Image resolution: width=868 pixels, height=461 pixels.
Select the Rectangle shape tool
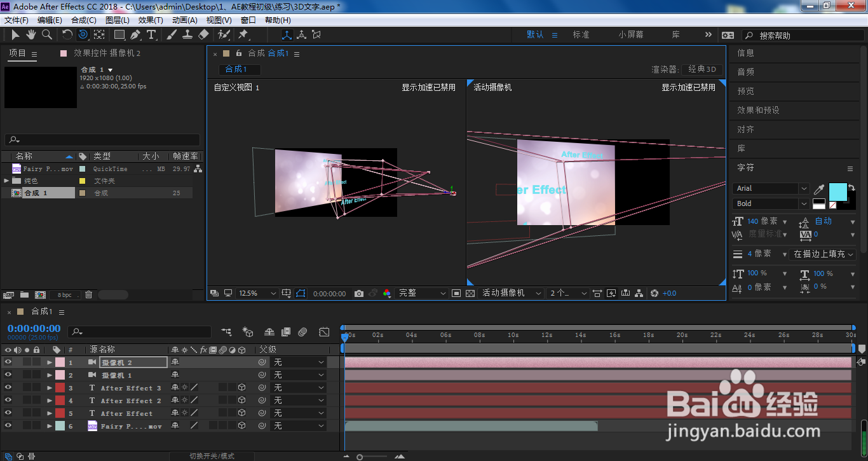coord(119,34)
